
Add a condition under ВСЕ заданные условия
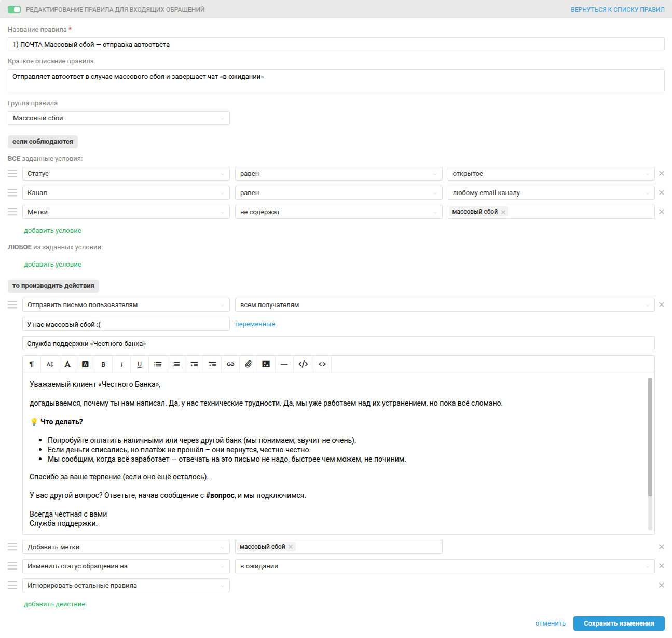pyautogui.click(x=52, y=231)
